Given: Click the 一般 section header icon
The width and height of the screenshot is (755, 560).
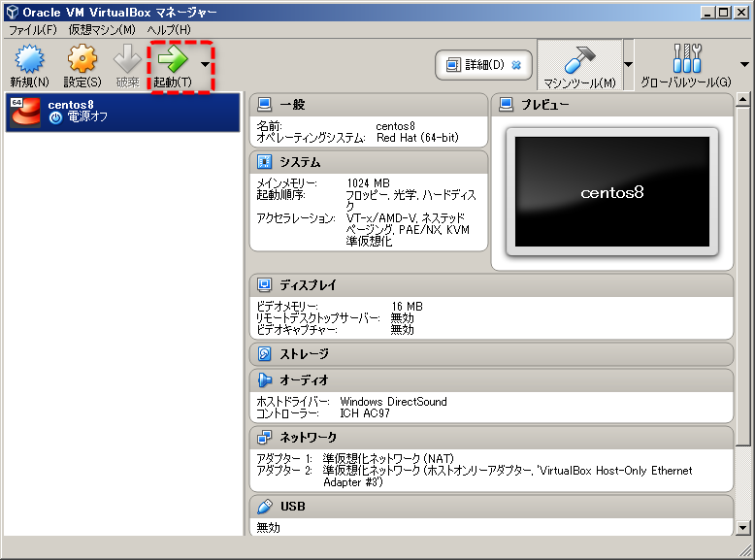Looking at the screenshot, I should [x=264, y=105].
